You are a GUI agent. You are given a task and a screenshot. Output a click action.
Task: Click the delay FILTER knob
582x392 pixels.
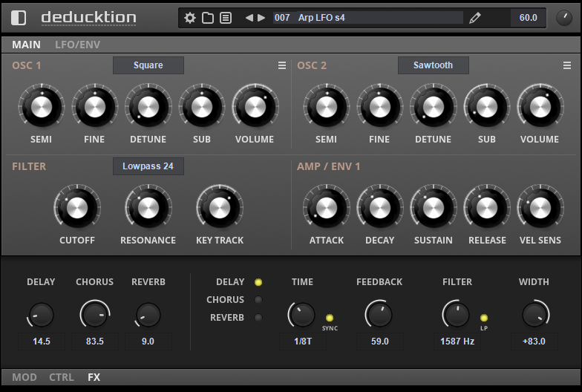[x=457, y=315]
